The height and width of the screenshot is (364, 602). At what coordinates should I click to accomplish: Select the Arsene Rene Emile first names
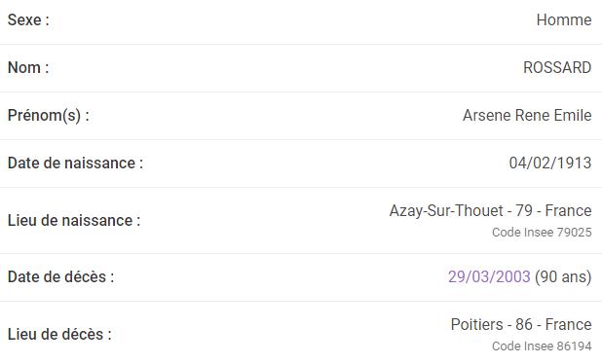pyautogui.click(x=527, y=116)
